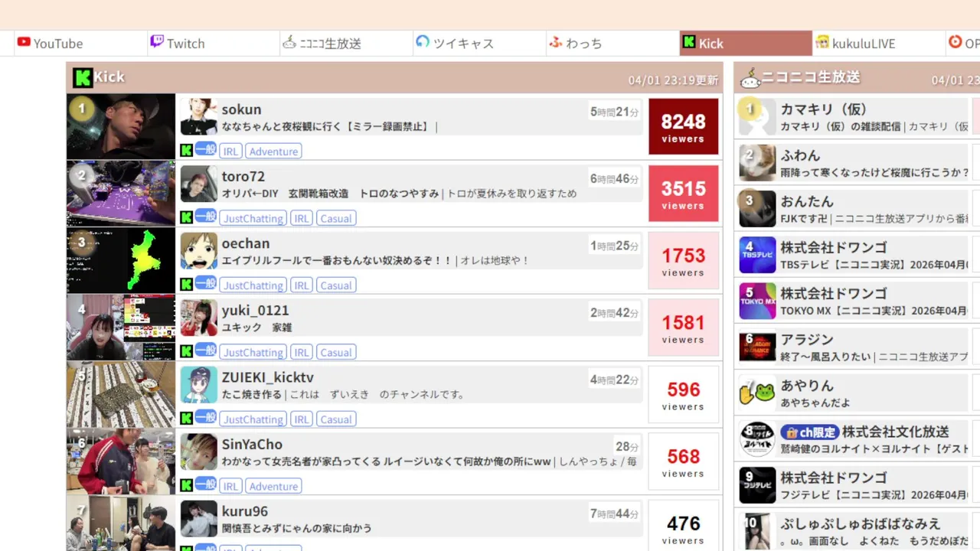The image size is (980, 551).
Task: Click SinYaCho's profile avatar
Action: [x=199, y=452]
